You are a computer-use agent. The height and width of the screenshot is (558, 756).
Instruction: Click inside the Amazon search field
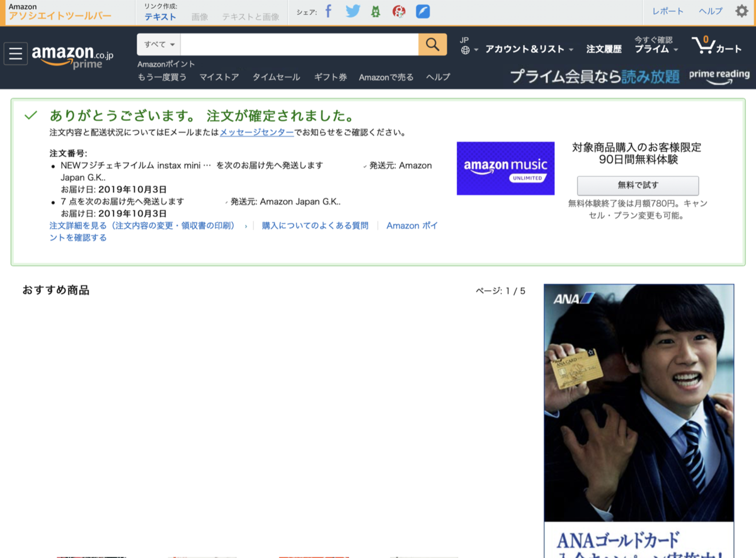[296, 44]
